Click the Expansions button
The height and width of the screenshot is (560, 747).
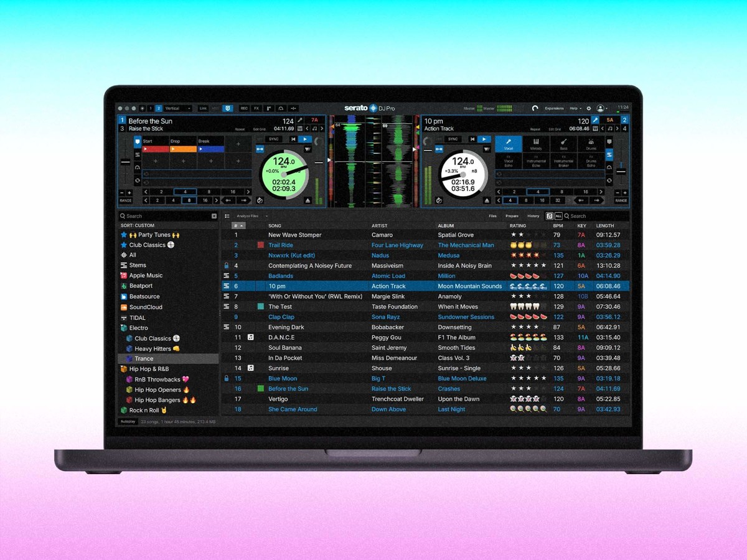click(x=554, y=108)
